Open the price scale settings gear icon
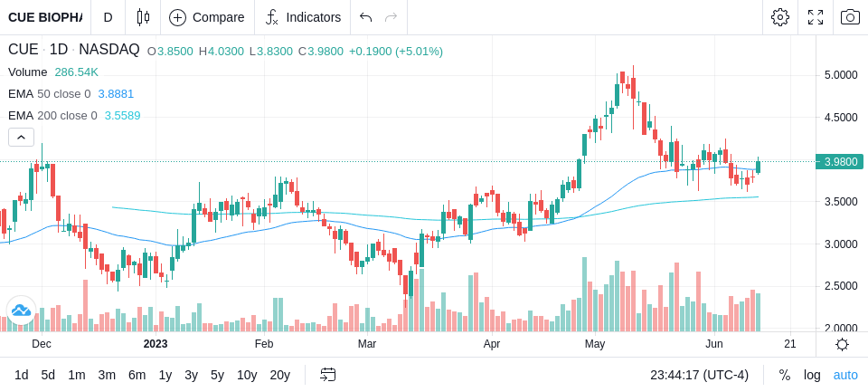Viewport: 868px width, 392px height. 842,344
